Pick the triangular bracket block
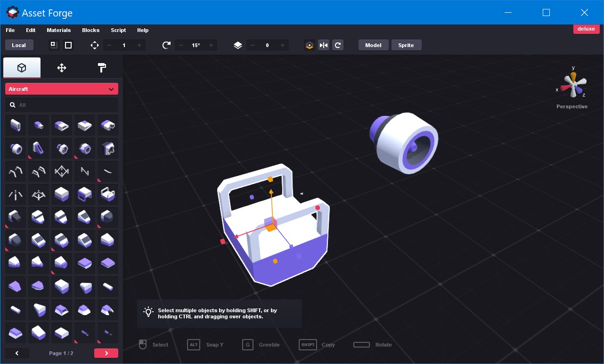Image resolution: width=604 pixels, height=364 pixels. (x=39, y=148)
